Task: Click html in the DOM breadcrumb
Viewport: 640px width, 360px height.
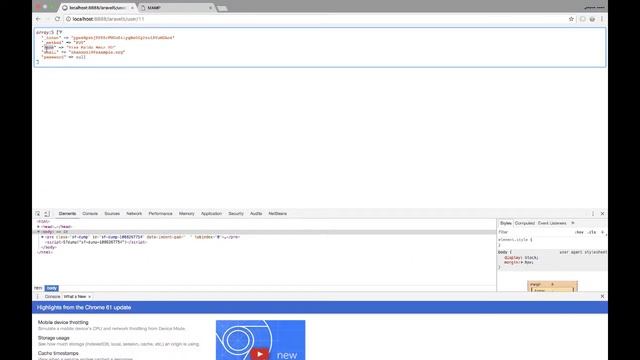Action: (x=38, y=288)
